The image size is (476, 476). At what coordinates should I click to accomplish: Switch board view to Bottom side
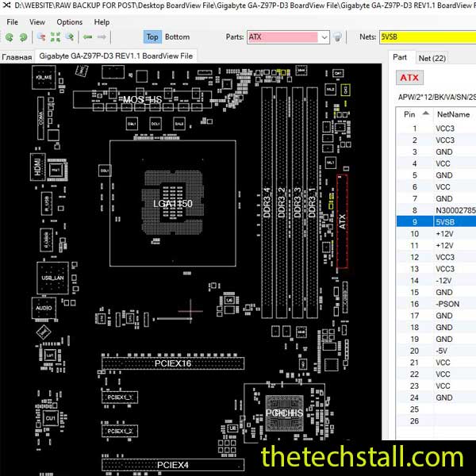pyautogui.click(x=177, y=36)
